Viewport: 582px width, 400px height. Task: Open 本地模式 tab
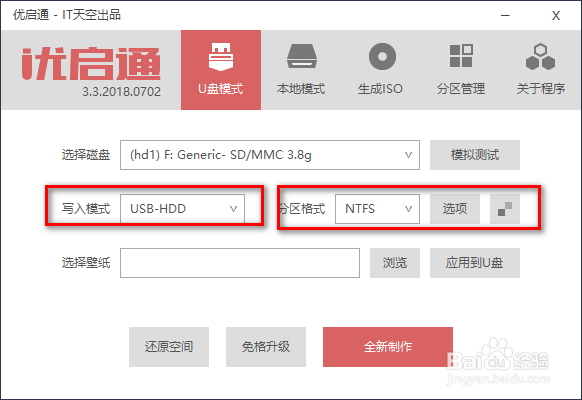[301, 70]
